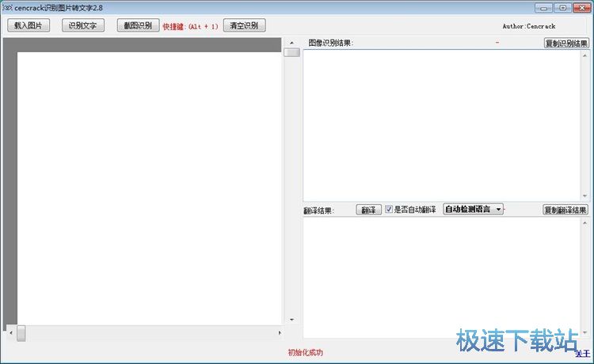
Task: Click the image preview canvas
Action: (149, 188)
